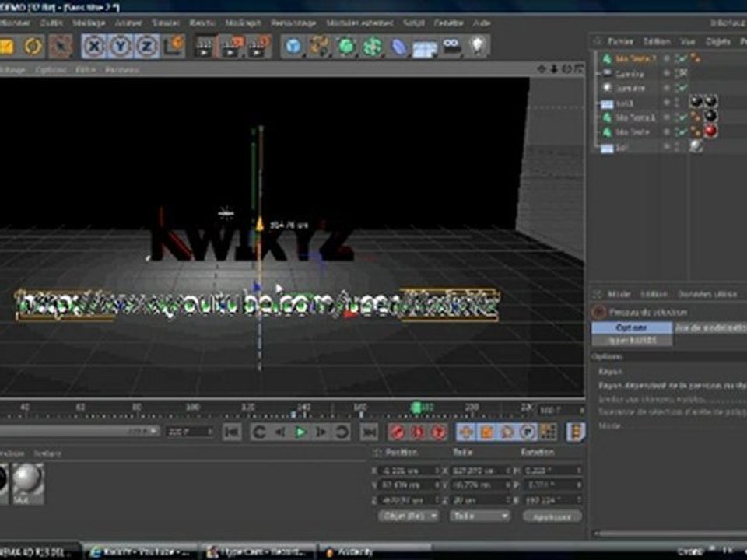The image size is (747, 560).
Task: Click the coordinate system cube icon
Action: 174,46
